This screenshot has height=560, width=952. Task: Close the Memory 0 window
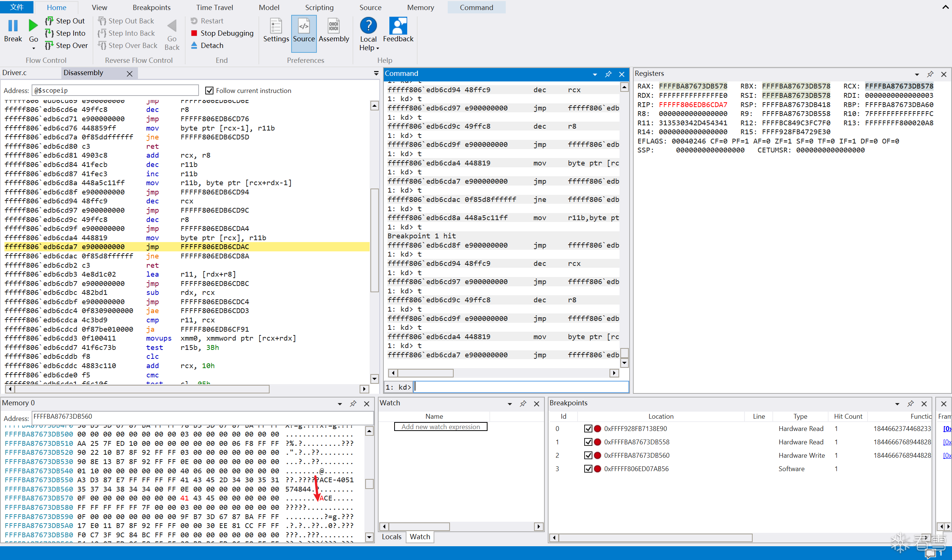pos(366,403)
